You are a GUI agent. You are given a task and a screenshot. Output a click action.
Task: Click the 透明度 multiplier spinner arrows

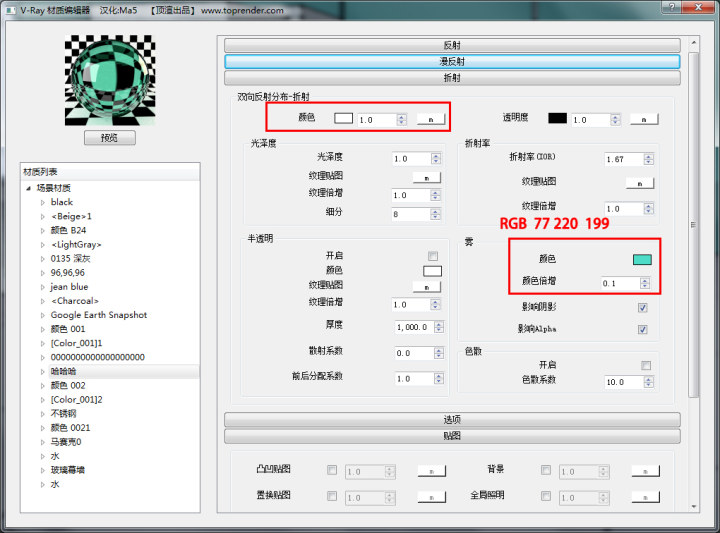tap(615, 120)
